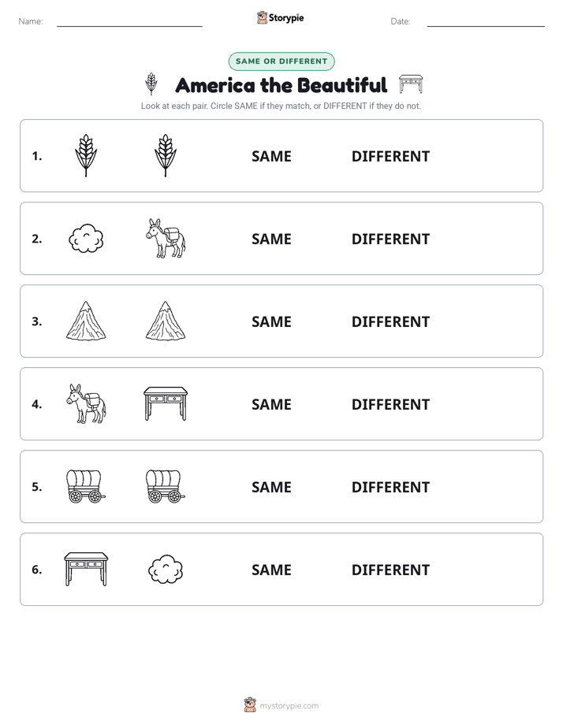Click the wheat icon beside the title
This screenshot has height=728, width=563.
(151, 84)
